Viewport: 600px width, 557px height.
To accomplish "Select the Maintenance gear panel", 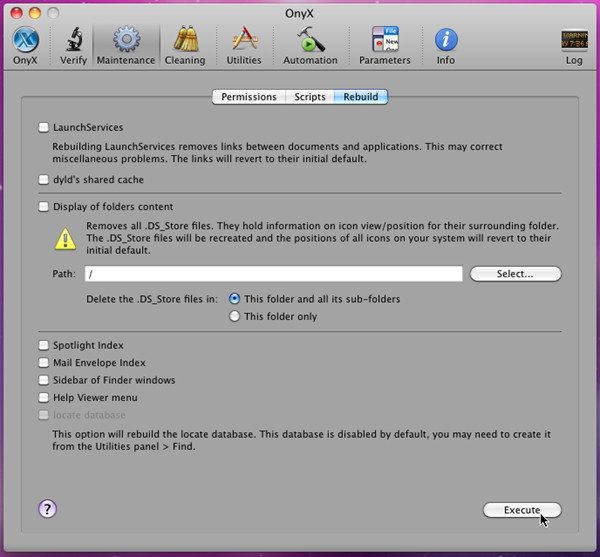I will pos(126,46).
